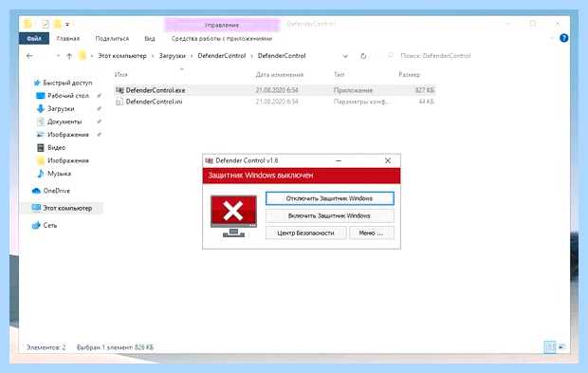Click Этот компьютер in address path
This screenshot has width=588, height=373.
coord(122,56)
